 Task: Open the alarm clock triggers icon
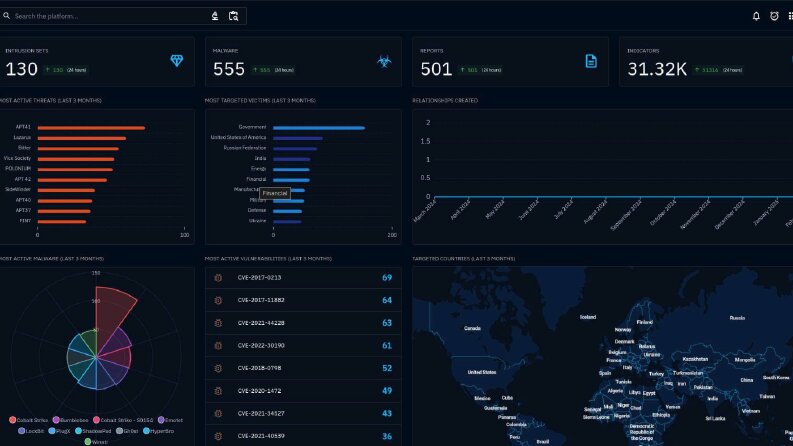[774, 16]
